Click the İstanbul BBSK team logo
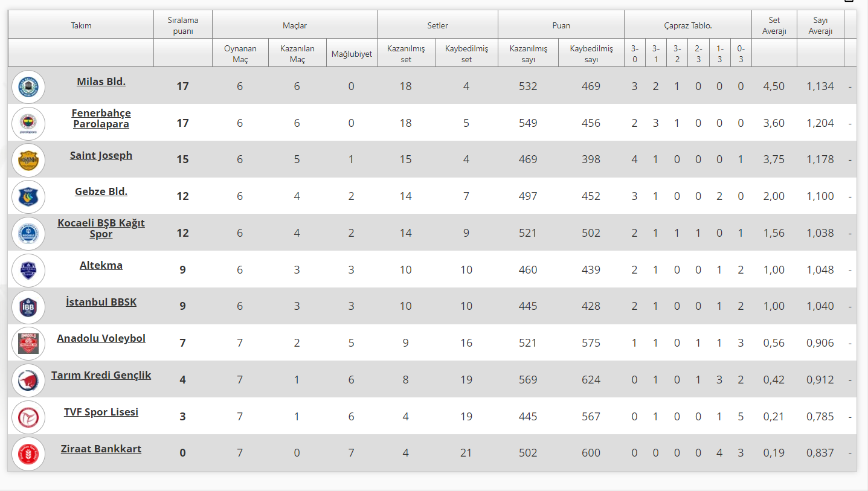This screenshot has height=491, width=868. point(28,307)
